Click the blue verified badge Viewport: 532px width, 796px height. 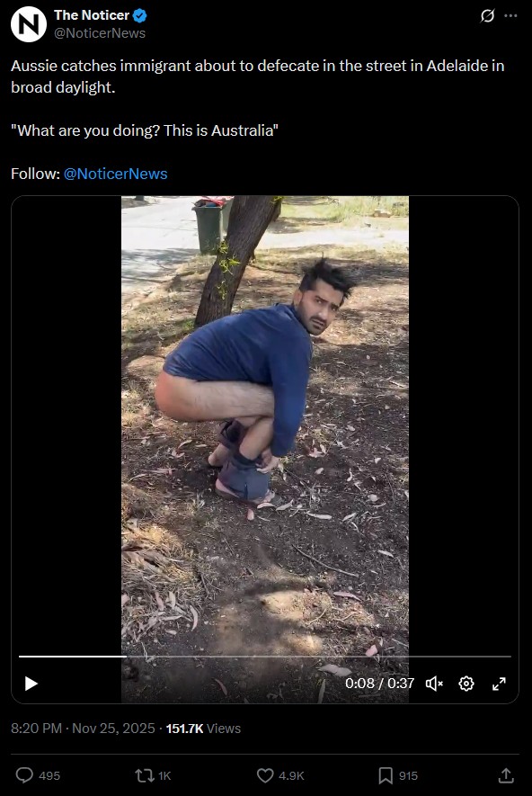click(x=140, y=15)
